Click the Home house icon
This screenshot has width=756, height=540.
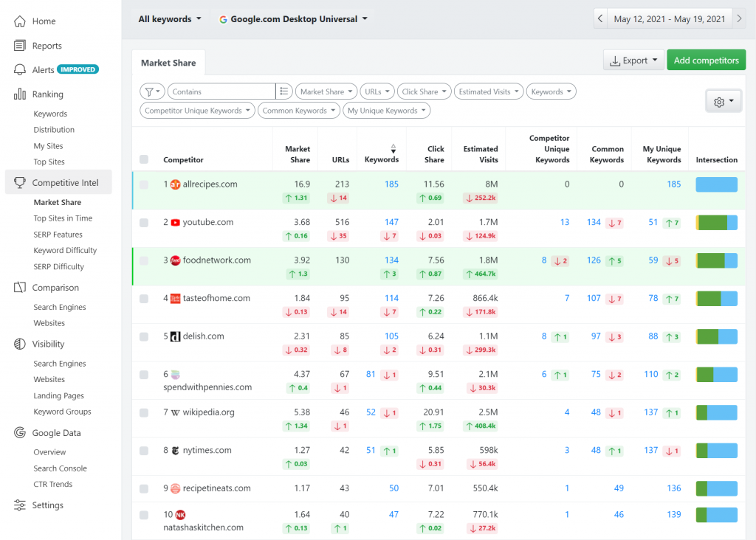(x=20, y=21)
